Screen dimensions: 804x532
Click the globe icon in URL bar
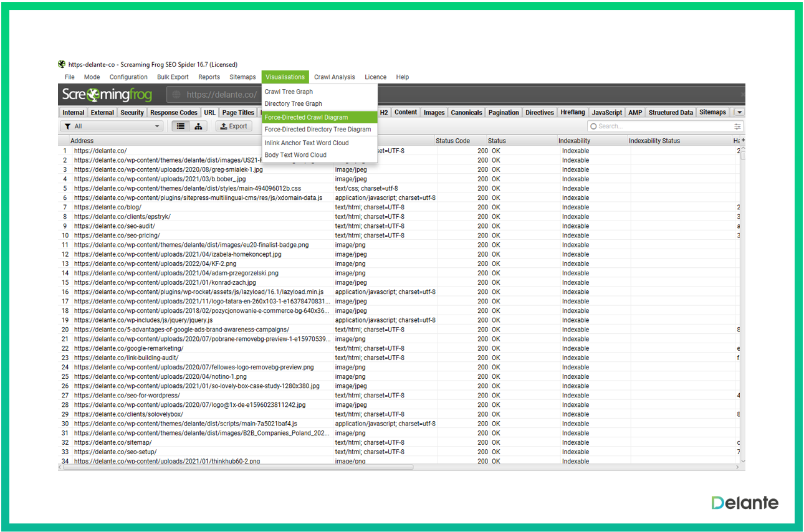click(176, 95)
